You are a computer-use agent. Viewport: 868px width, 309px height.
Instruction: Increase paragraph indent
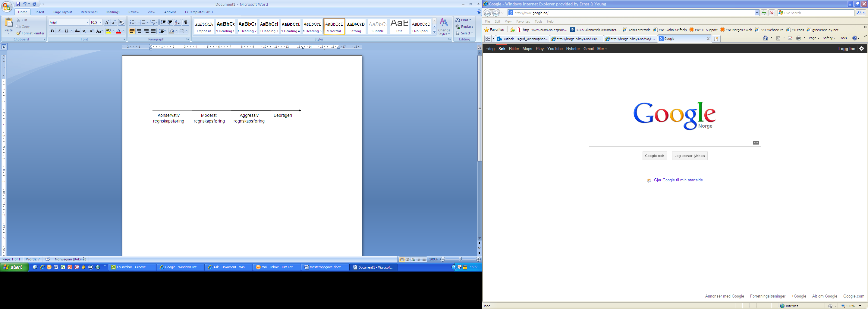pyautogui.click(x=170, y=22)
